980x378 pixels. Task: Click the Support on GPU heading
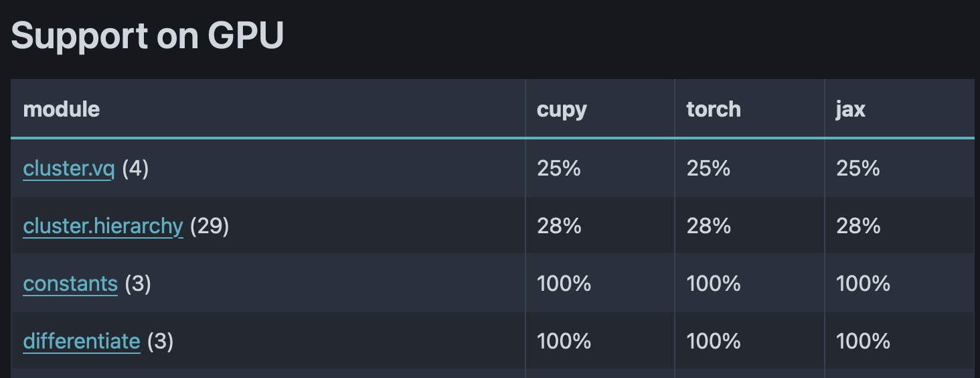pos(147,36)
